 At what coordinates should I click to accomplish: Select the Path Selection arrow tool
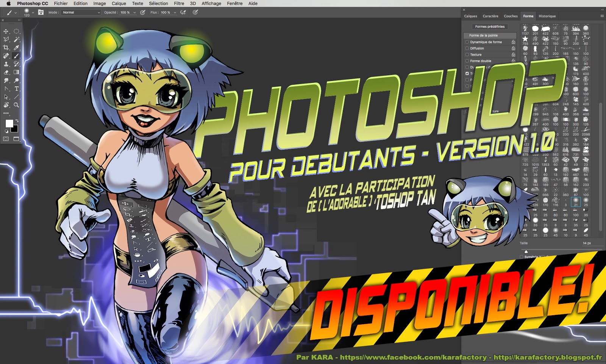tap(6, 97)
